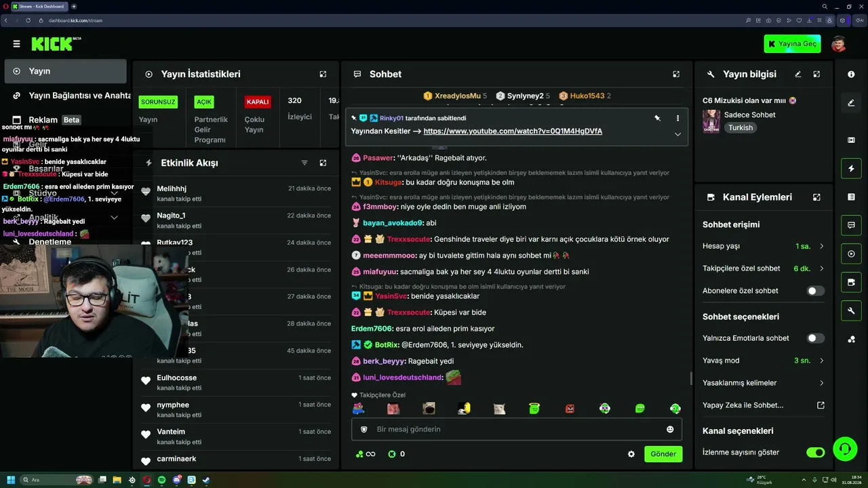Click the Vanteim follow event
868x488 pixels.
point(236,437)
